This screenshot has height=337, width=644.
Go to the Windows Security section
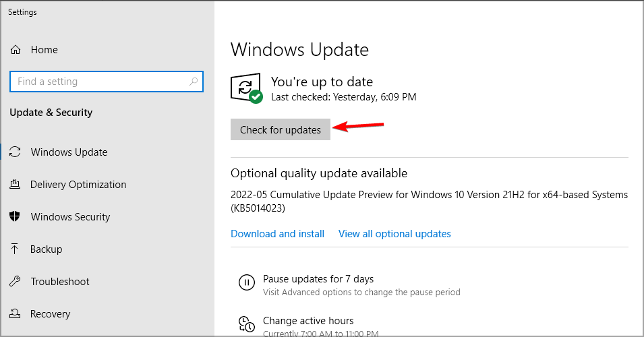[70, 217]
